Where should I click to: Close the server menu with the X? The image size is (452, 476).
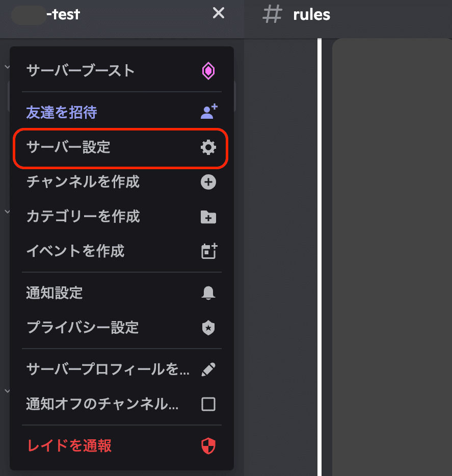(218, 14)
